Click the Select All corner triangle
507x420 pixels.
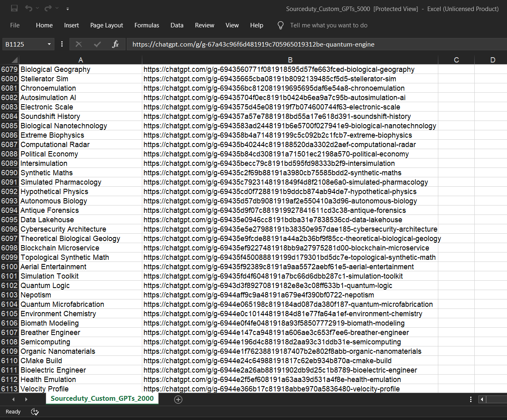(x=14, y=60)
